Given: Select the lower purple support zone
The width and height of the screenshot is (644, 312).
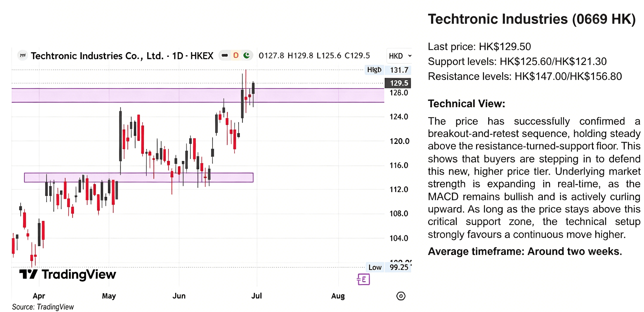Looking at the screenshot, I should tap(139, 177).
